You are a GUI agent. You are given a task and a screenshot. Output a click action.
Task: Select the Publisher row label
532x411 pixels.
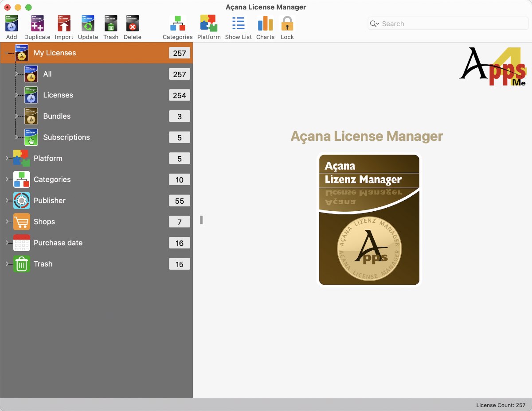pos(50,201)
